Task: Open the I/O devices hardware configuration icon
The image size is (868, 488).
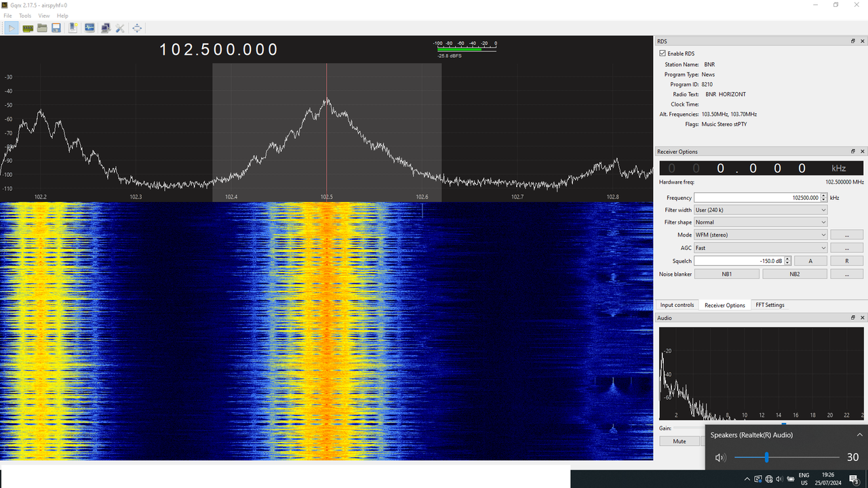Action: 28,28
